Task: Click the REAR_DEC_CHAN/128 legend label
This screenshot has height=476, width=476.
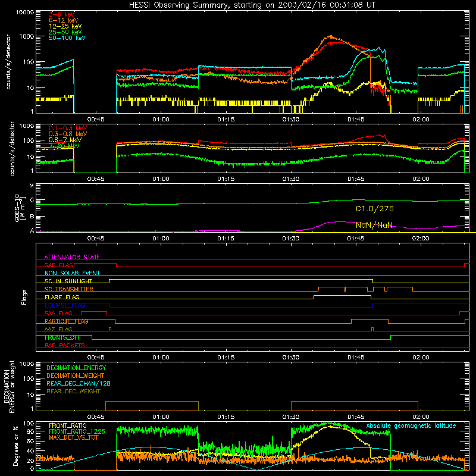Action: pyautogui.click(x=79, y=383)
